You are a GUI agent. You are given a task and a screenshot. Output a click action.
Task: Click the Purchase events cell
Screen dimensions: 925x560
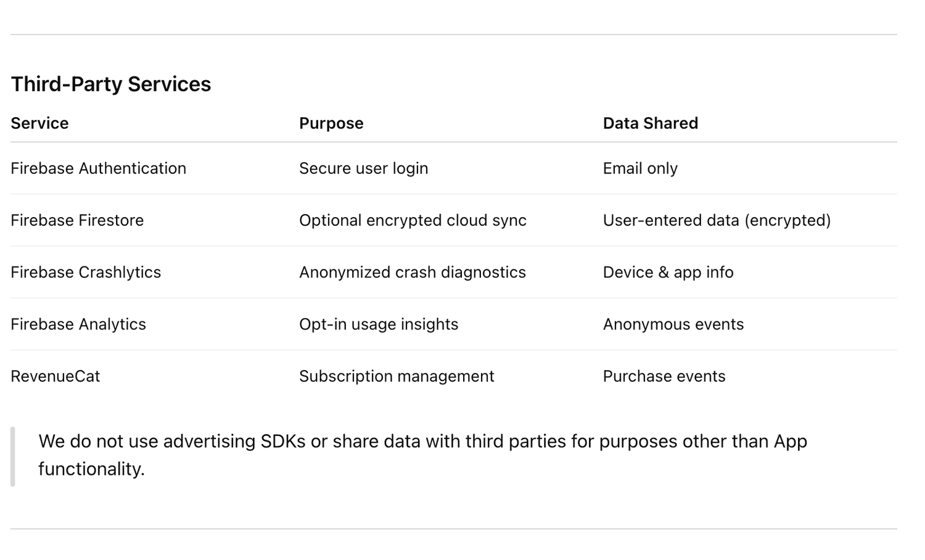664,376
